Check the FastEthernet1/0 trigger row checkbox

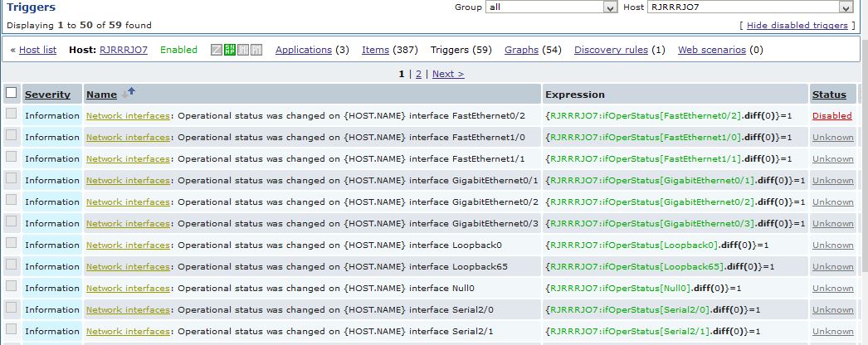pos(11,135)
